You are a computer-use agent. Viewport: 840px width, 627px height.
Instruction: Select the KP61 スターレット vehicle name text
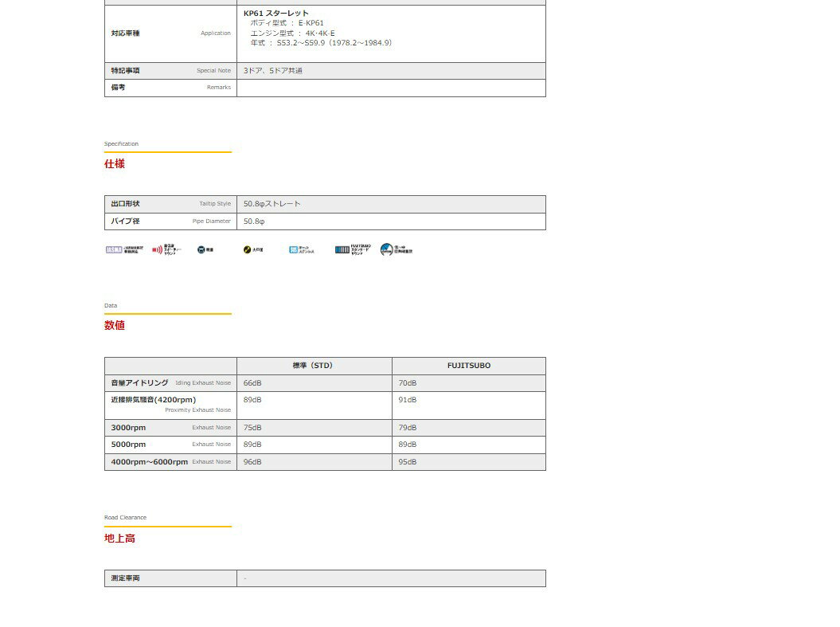pyautogui.click(x=276, y=14)
